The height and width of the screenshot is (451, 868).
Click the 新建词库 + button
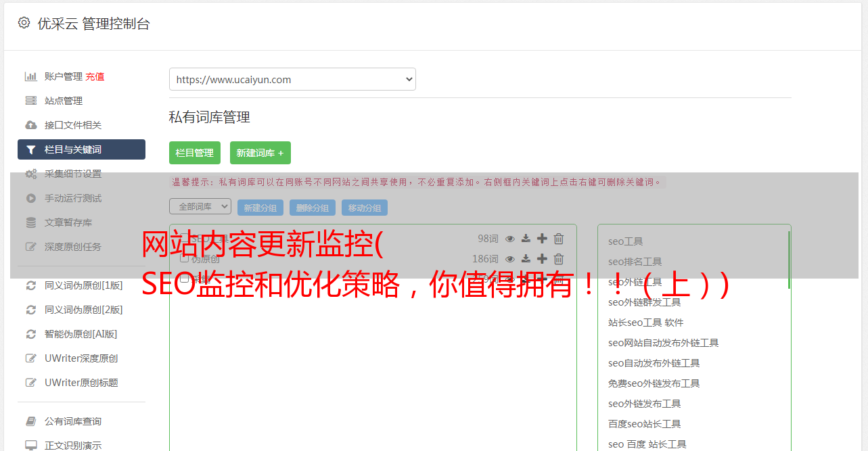pos(260,153)
